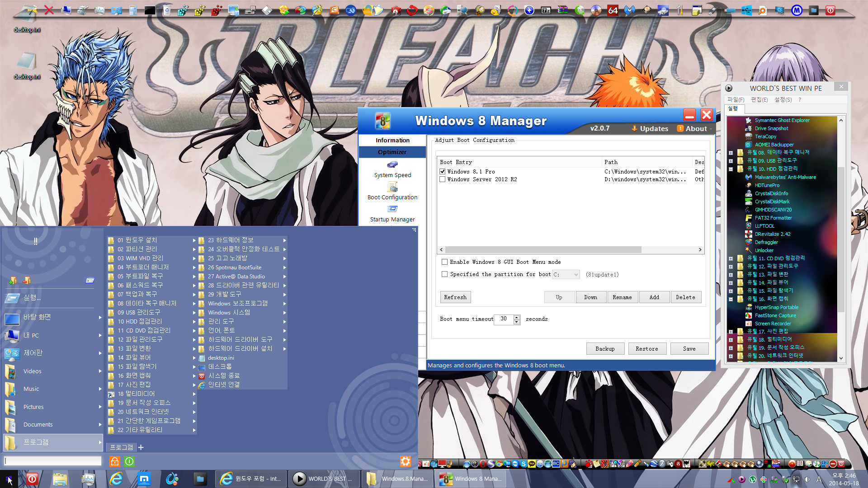Restore boot configuration

pos(647,349)
